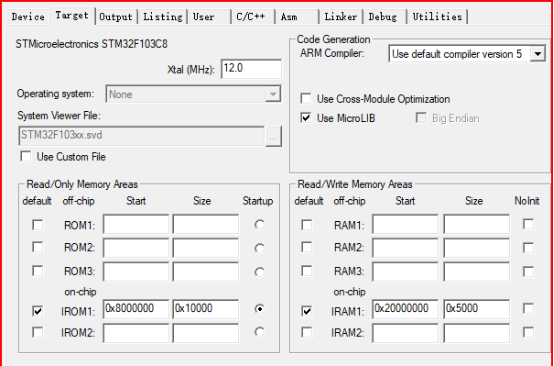Check the ROM2 default checkbox
Image resolution: width=554 pixels, height=366 pixels.
coord(37,247)
